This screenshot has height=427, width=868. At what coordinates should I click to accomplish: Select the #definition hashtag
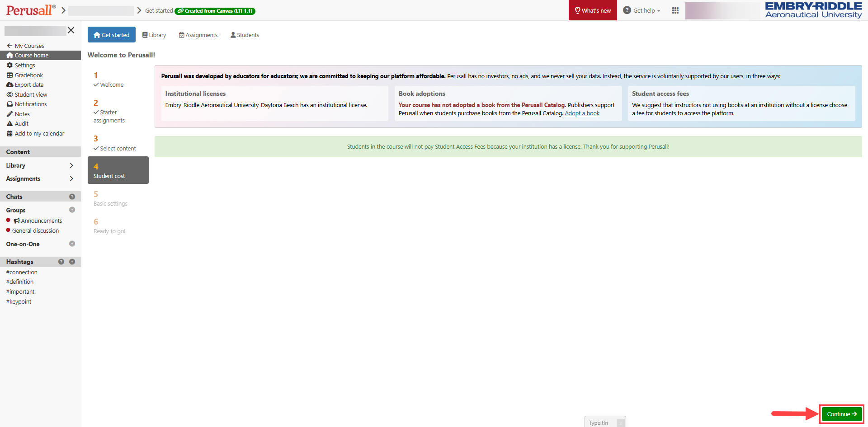click(x=20, y=282)
